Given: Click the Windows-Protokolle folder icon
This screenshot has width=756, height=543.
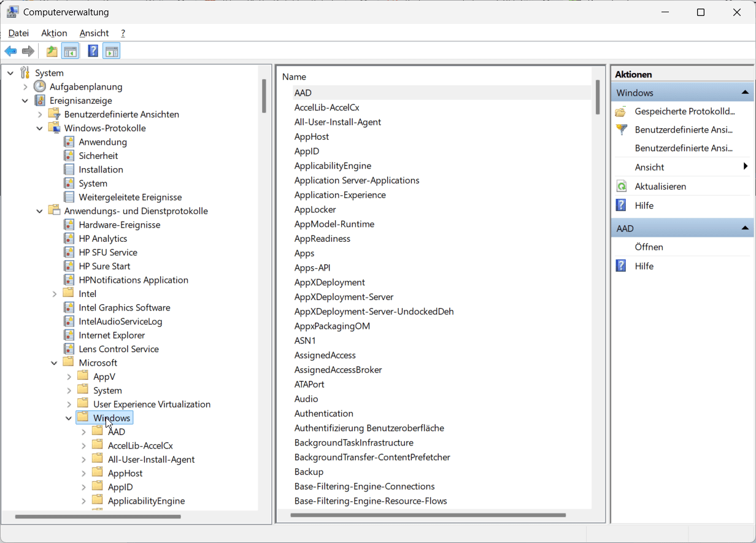Looking at the screenshot, I should coord(54,128).
